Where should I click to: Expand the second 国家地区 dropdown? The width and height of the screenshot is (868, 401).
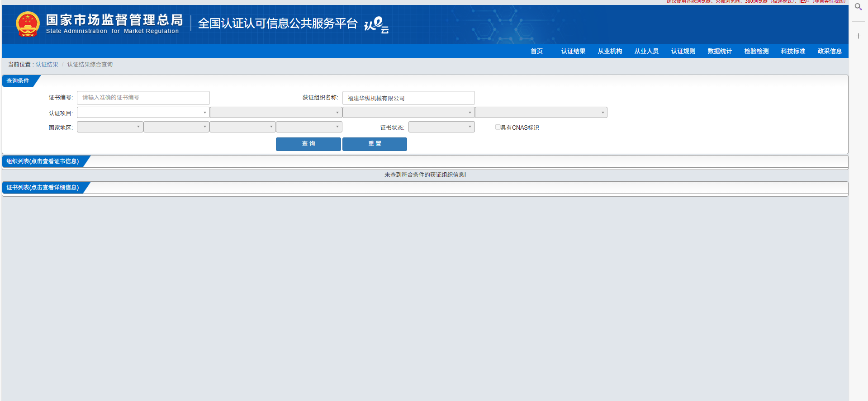pyautogui.click(x=176, y=127)
